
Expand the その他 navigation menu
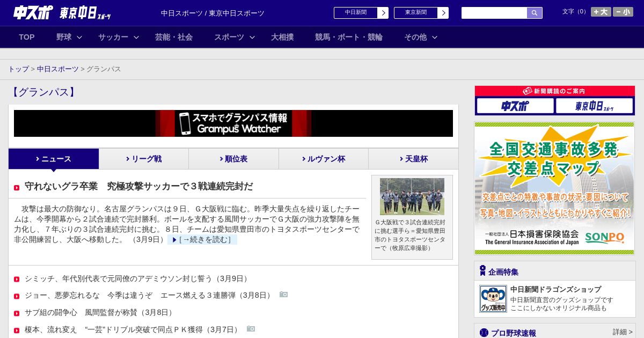click(421, 37)
